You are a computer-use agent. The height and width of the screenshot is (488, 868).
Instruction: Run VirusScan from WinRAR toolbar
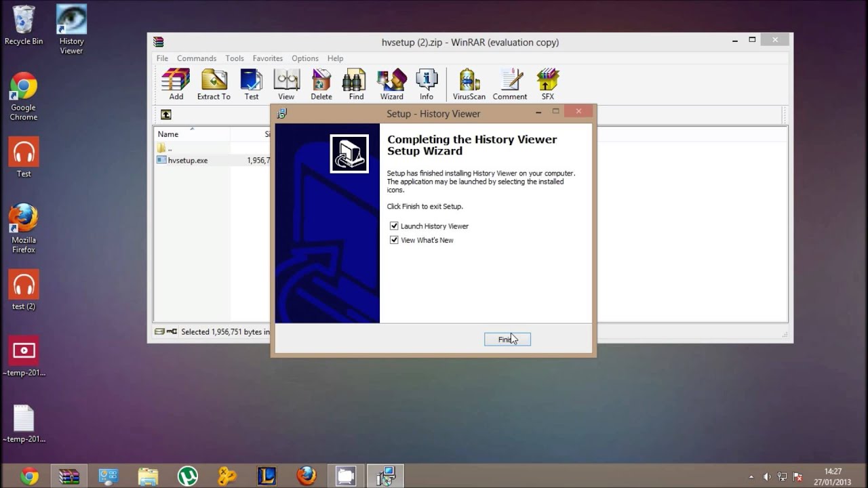469,84
